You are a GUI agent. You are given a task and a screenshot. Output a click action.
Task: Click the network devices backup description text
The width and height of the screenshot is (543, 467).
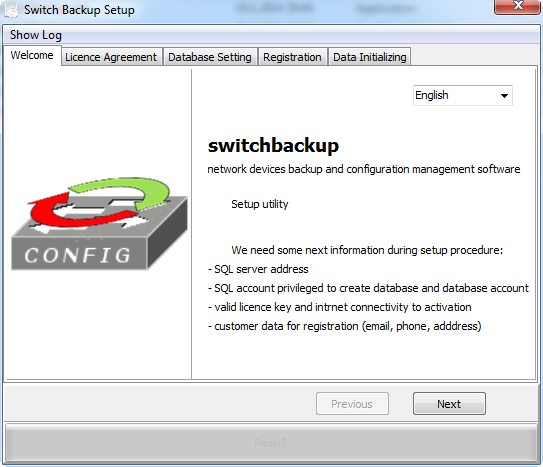[x=364, y=169]
